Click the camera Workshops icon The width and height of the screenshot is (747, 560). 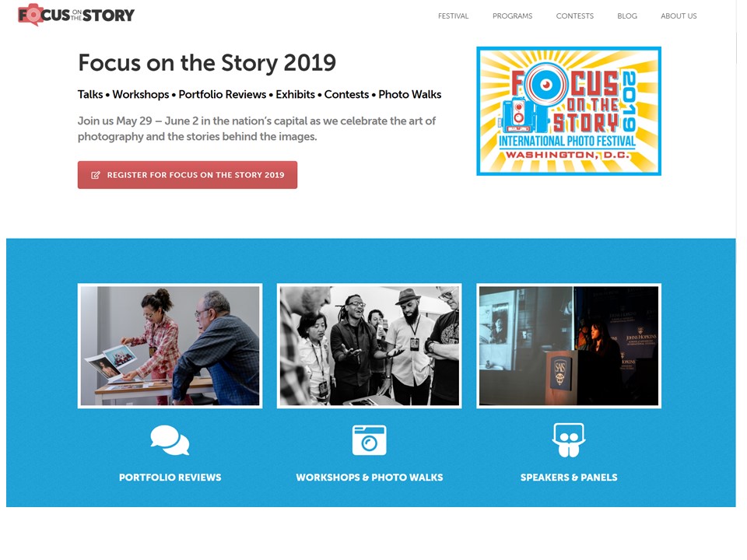tap(369, 440)
